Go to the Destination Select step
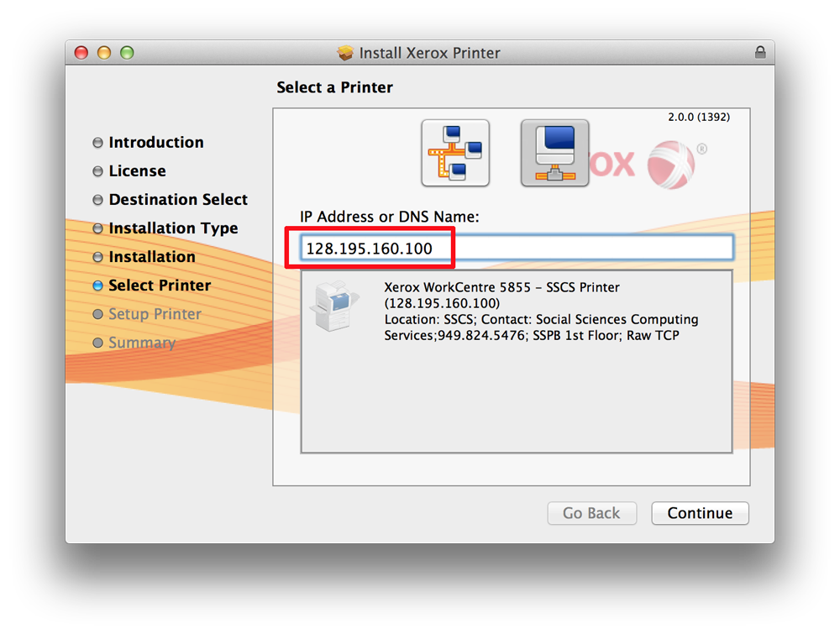The image size is (840, 634). [178, 200]
